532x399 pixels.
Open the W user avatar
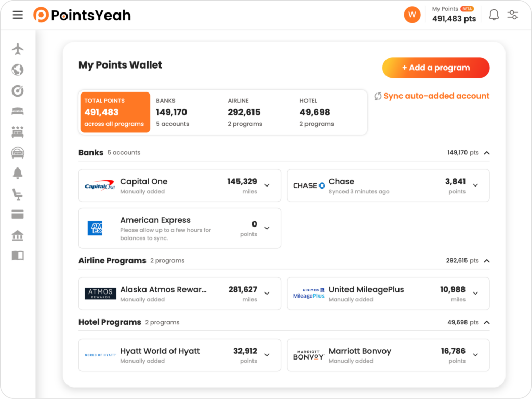(x=412, y=15)
